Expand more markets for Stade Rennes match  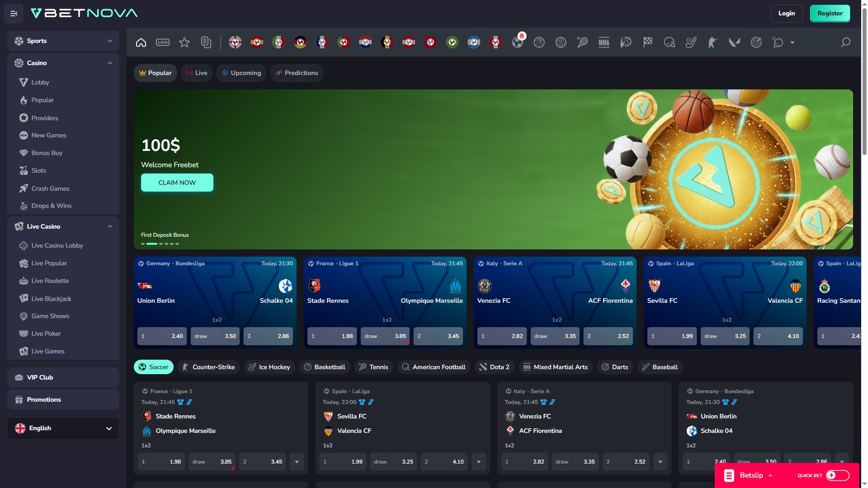[x=297, y=462]
